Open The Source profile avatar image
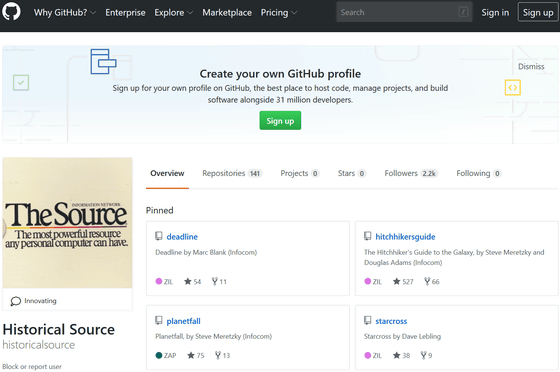The image size is (560, 372). 67,223
